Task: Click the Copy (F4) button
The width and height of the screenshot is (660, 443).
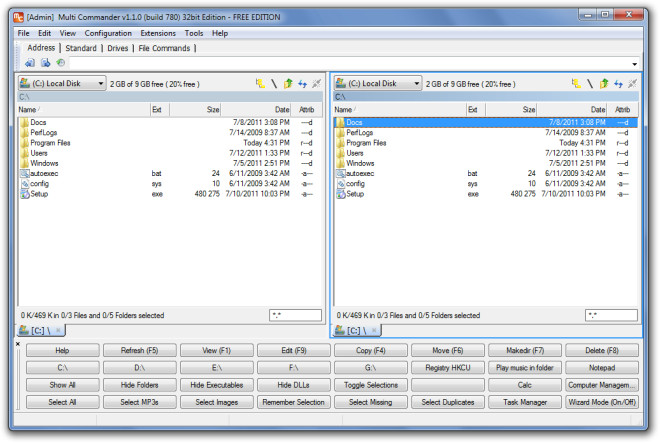Action: 370,350
